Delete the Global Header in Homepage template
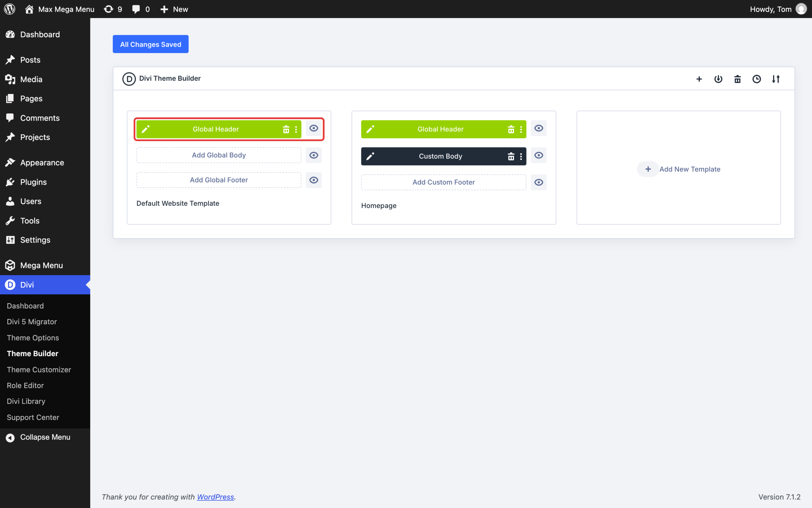812x508 pixels. [511, 129]
